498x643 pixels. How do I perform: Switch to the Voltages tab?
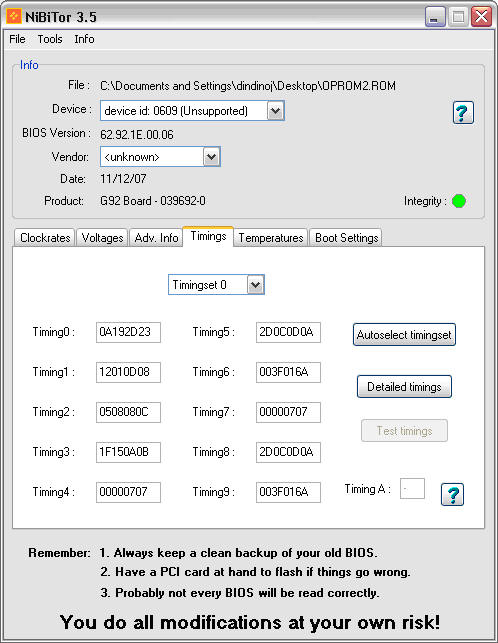(x=102, y=238)
